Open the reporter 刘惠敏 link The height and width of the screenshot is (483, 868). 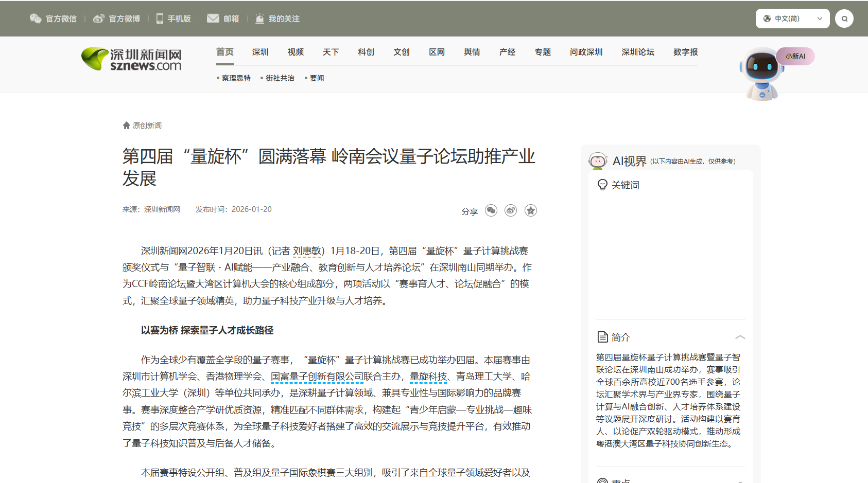pos(307,251)
